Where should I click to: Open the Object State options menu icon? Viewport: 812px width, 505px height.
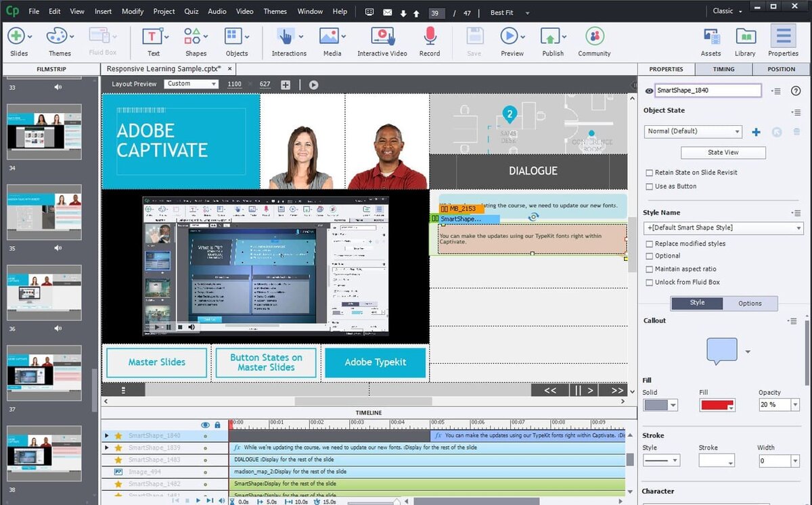796,112
